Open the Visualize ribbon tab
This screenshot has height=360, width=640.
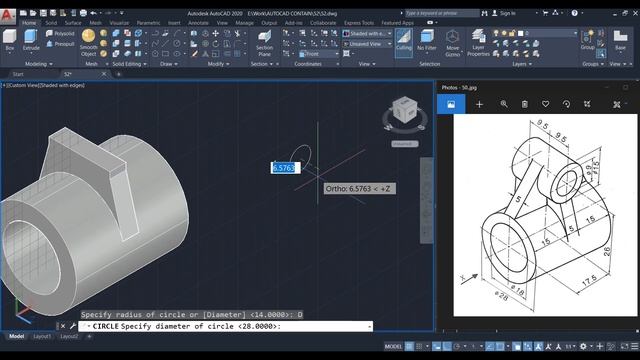click(x=119, y=23)
